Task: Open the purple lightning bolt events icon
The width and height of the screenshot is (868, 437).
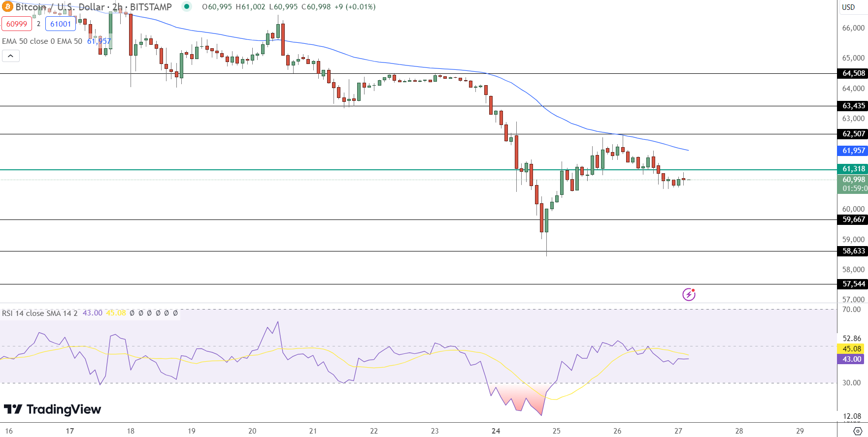Action: point(688,294)
